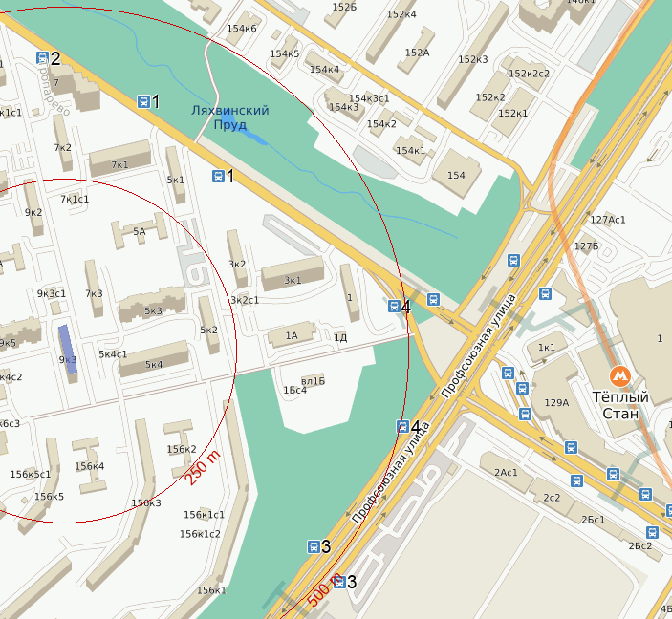672x619 pixels.
Task: Click bus stop 1 beside Ляхвинский Пруд label
Action: (143, 101)
